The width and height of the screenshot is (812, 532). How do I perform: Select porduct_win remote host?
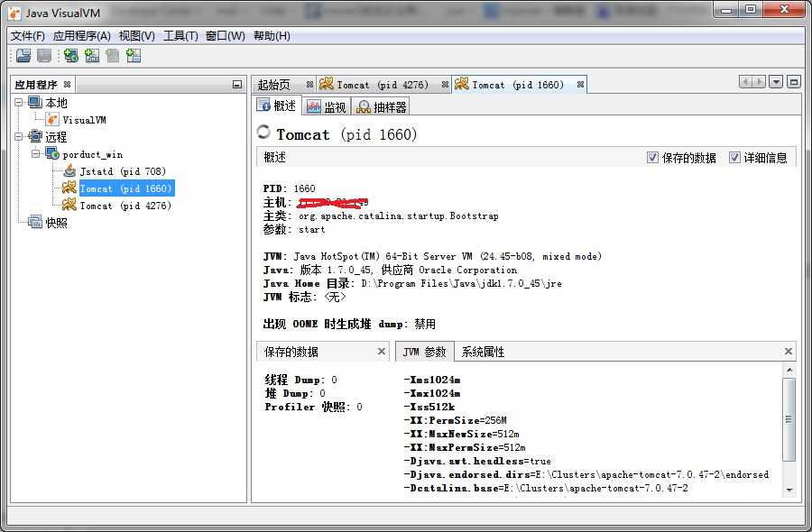click(x=93, y=154)
